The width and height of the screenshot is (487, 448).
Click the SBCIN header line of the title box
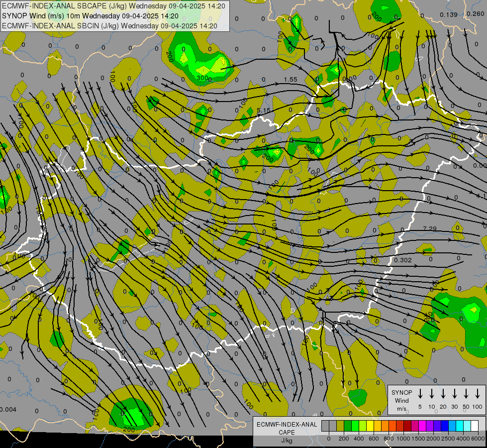(x=109, y=26)
